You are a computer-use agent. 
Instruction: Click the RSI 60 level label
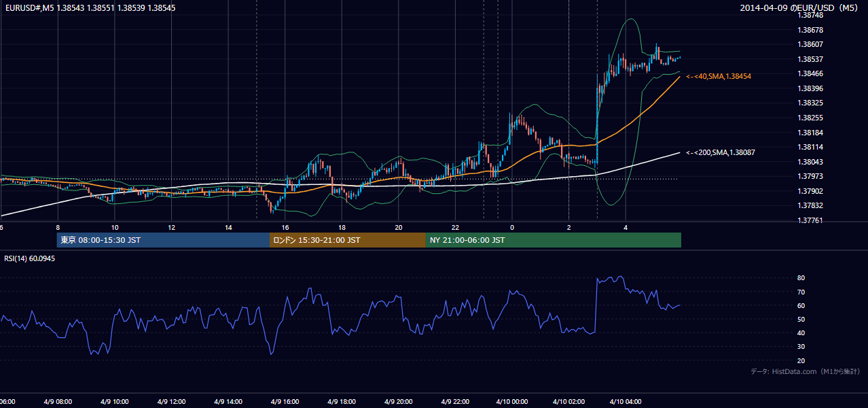[801, 305]
